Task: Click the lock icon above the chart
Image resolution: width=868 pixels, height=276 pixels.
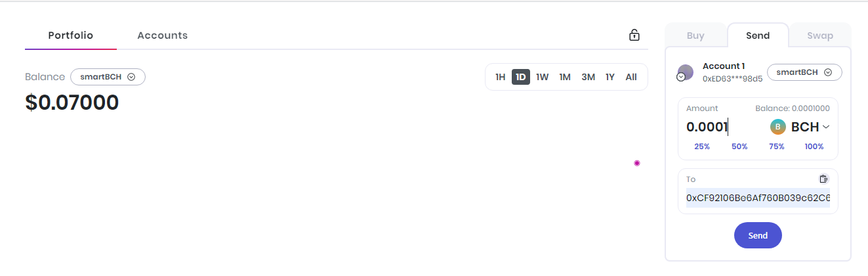Action: [x=634, y=35]
